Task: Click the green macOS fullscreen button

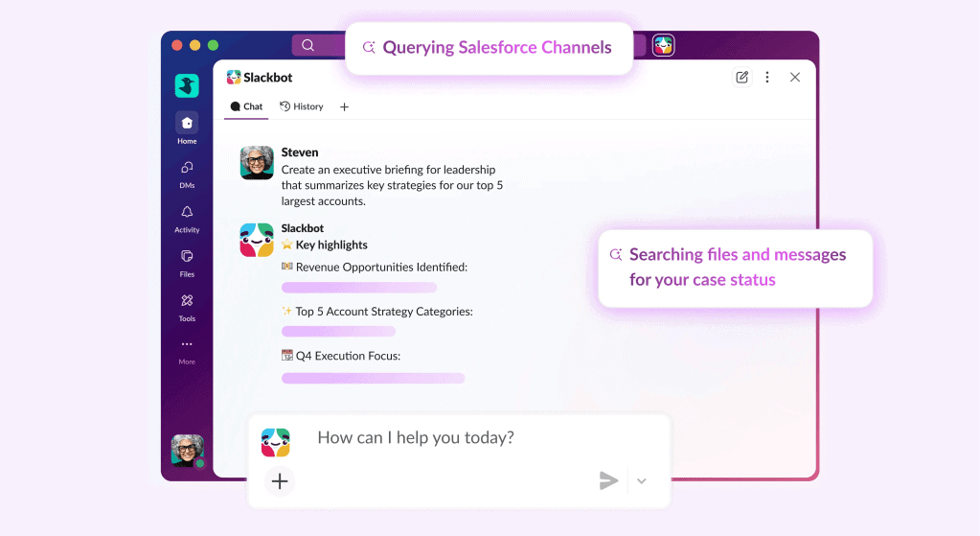Action: point(213,45)
